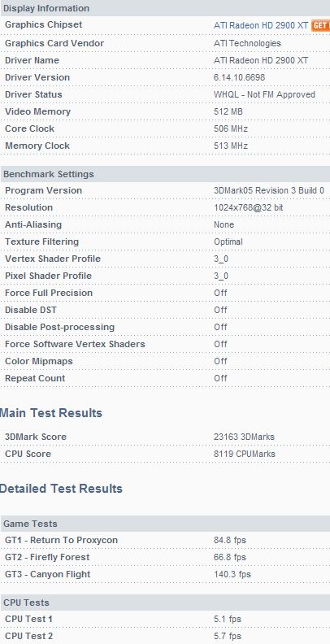
Task: Click the orange GET button beside chipset
Action: pyautogui.click(x=320, y=25)
